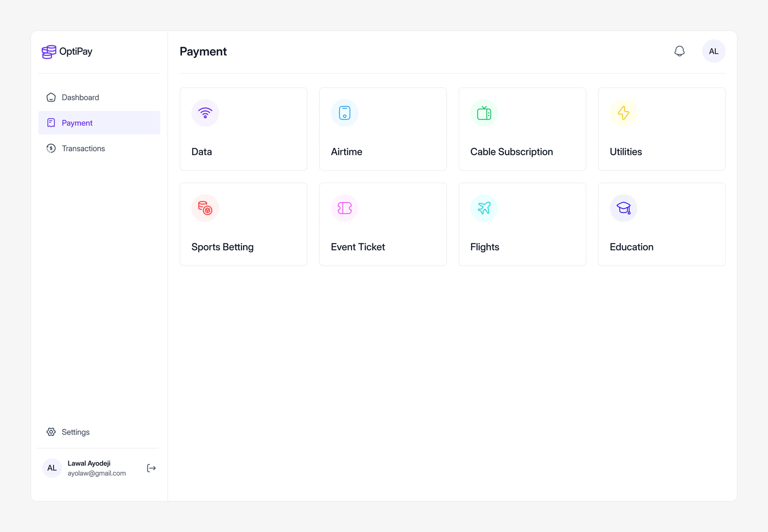Choose the Sports Betting card label
The width and height of the screenshot is (768, 532).
pyautogui.click(x=222, y=247)
